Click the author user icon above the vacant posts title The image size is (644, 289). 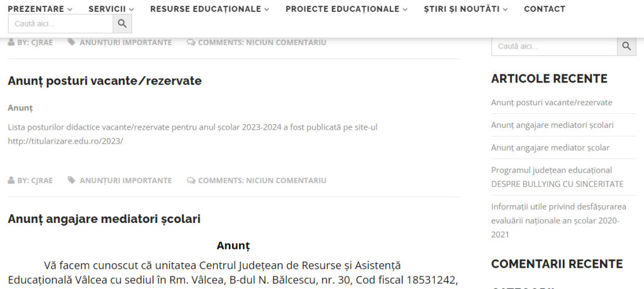point(11,42)
